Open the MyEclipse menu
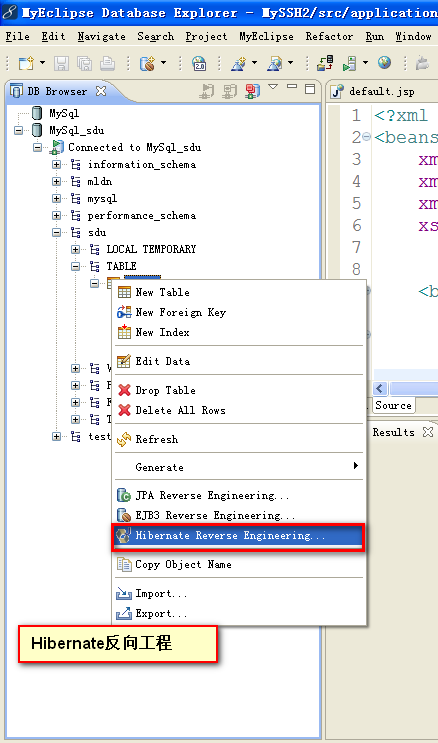Screen dimensions: 438x743 [266, 36]
